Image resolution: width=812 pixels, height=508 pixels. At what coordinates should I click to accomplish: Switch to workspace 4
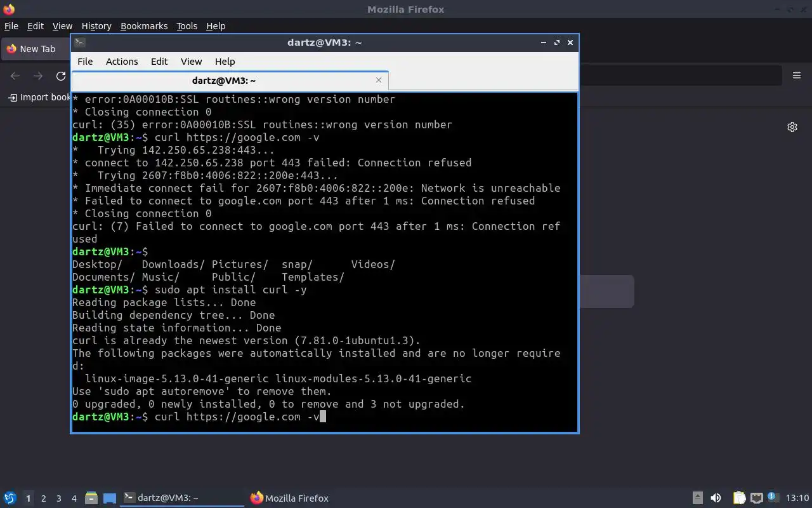point(74,498)
